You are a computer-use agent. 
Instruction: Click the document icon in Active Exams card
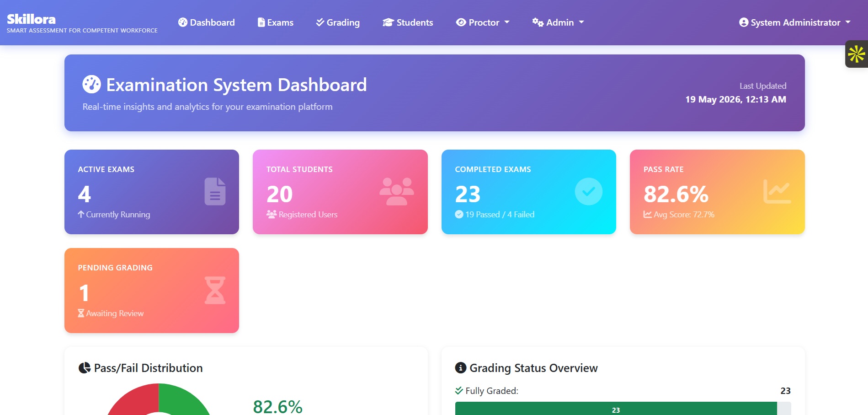coord(215,191)
